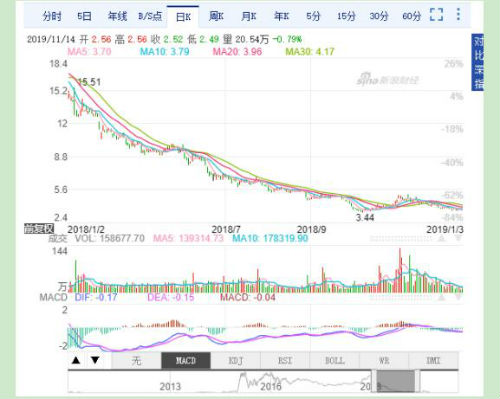Open the blue 对比 side panel
The height and width of the screenshot is (399, 500).
477,62
